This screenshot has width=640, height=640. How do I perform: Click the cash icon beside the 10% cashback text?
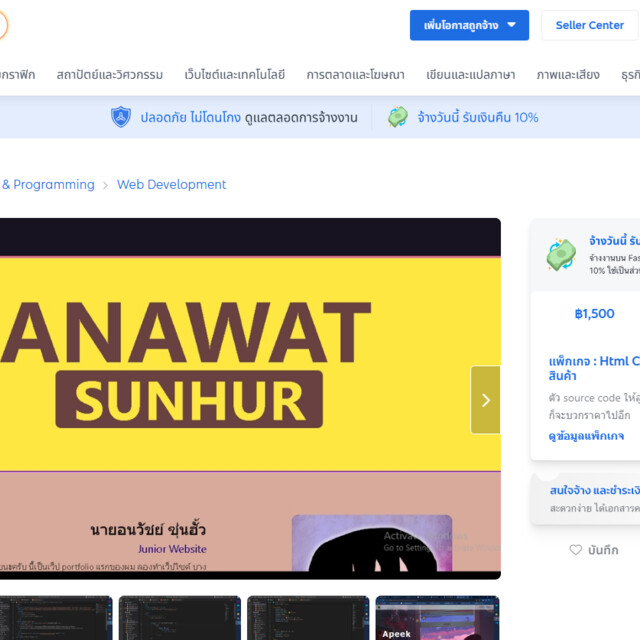coord(398,117)
